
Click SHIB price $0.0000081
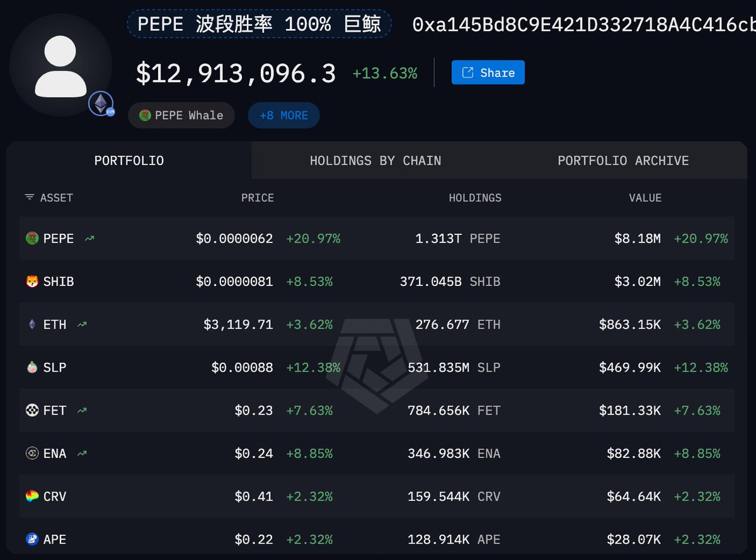point(234,282)
